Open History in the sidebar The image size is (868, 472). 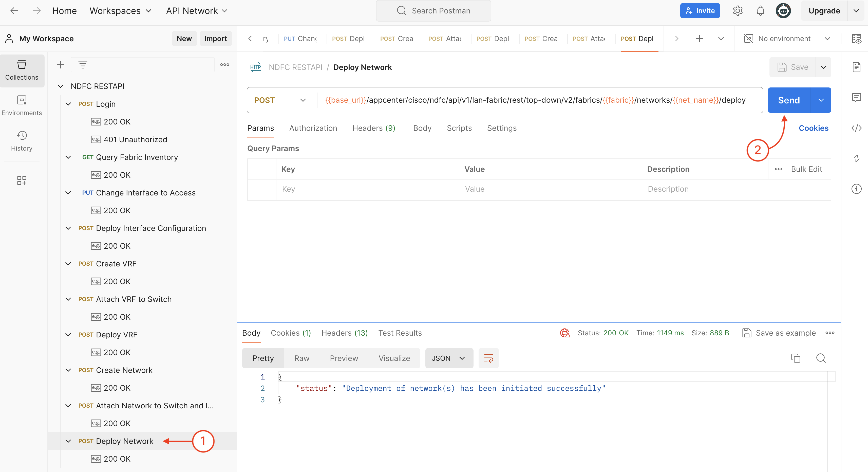coord(22,141)
